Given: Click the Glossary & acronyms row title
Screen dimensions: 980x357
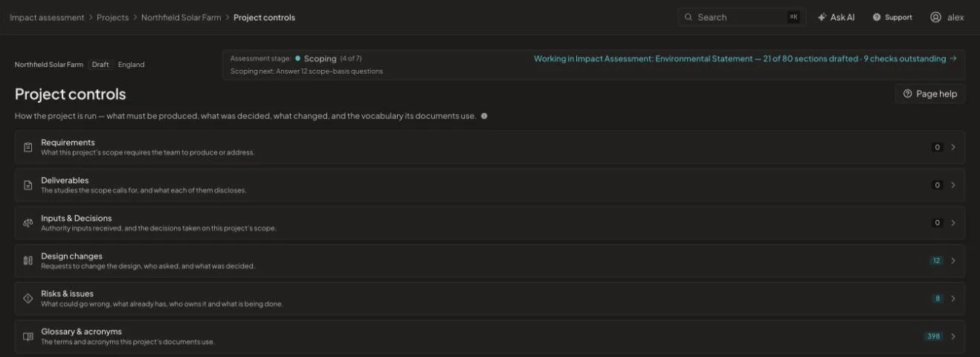Looking at the screenshot, I should coord(81,332).
